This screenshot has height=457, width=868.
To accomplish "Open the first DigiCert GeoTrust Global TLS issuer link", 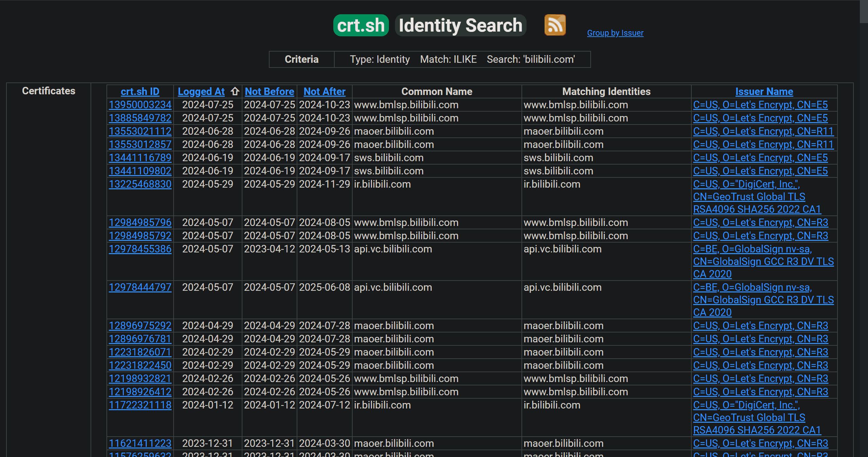I will coord(749,197).
